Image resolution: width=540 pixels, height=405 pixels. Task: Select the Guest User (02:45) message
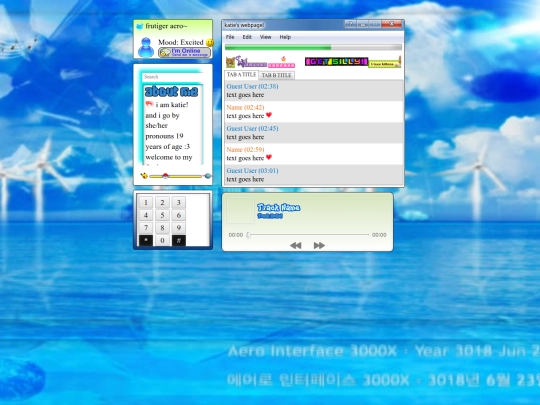click(313, 133)
